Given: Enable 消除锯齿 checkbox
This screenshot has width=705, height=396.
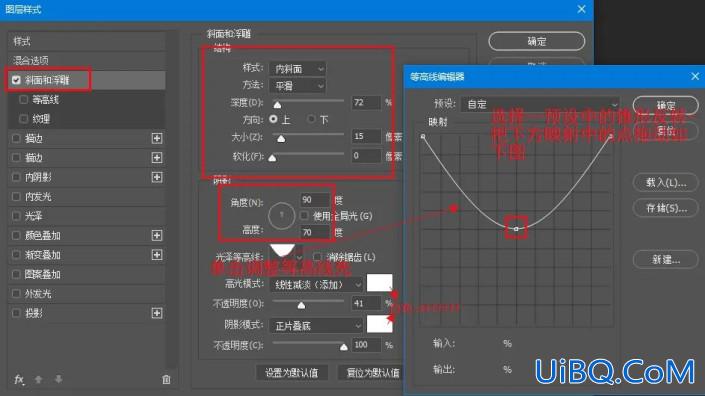Looking at the screenshot, I should tap(317, 257).
